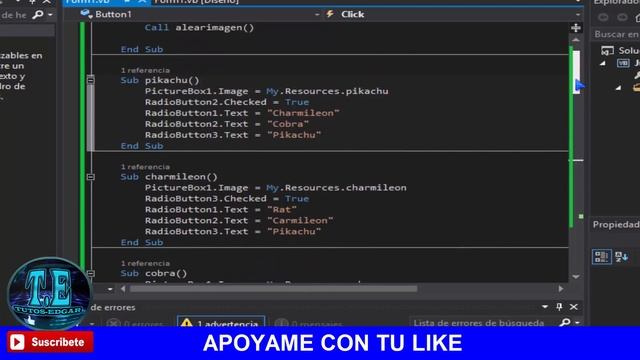Click the VB project icon
Viewport: 640px width, 360px height.
point(623,63)
